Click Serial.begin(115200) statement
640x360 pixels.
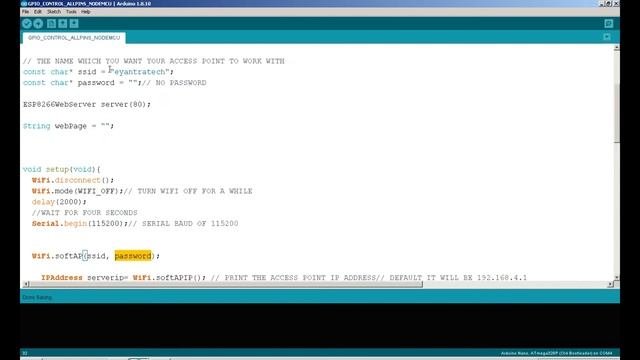point(80,224)
